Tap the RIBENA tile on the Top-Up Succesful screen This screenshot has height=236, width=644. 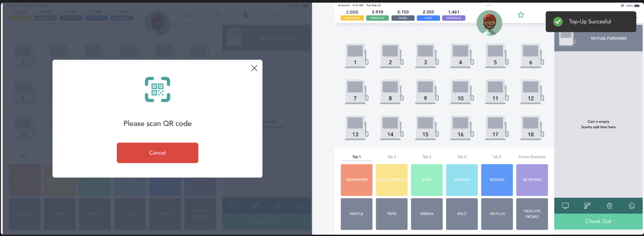coord(427,214)
